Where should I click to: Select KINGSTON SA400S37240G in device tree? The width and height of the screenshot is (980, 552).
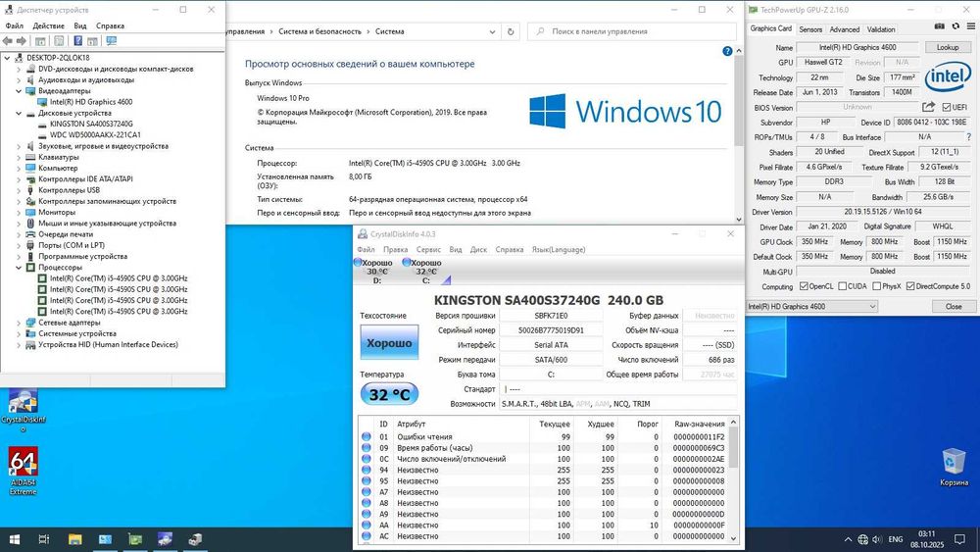click(x=91, y=124)
